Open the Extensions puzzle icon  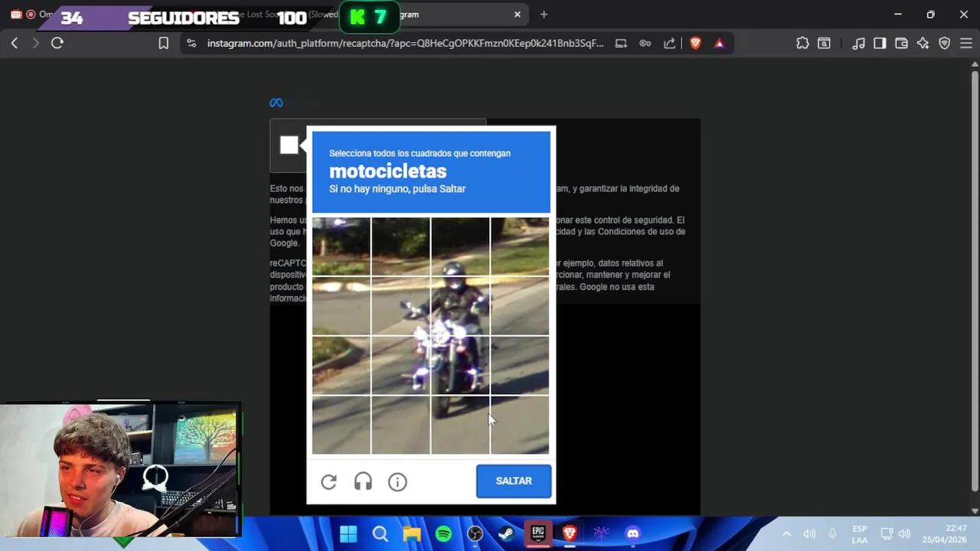click(x=802, y=44)
